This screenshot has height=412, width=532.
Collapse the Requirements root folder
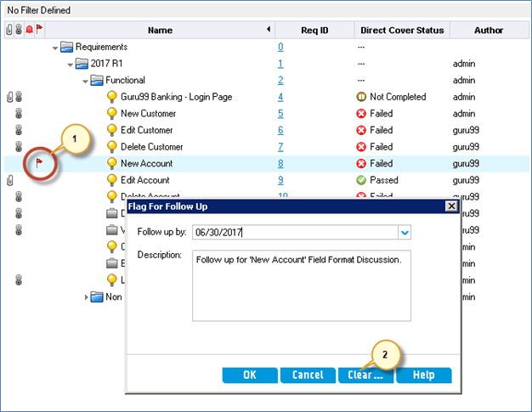pos(56,48)
